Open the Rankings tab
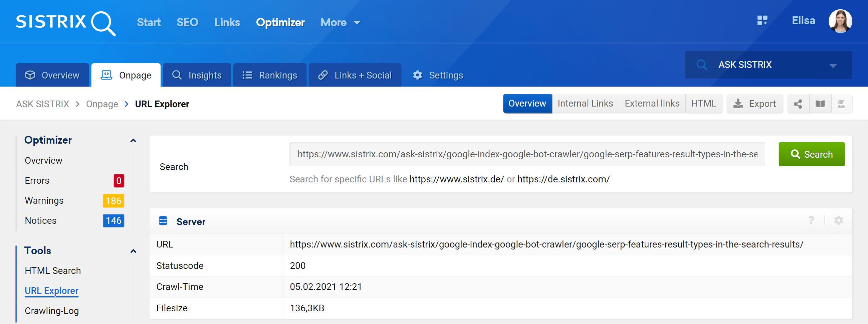 (269, 75)
